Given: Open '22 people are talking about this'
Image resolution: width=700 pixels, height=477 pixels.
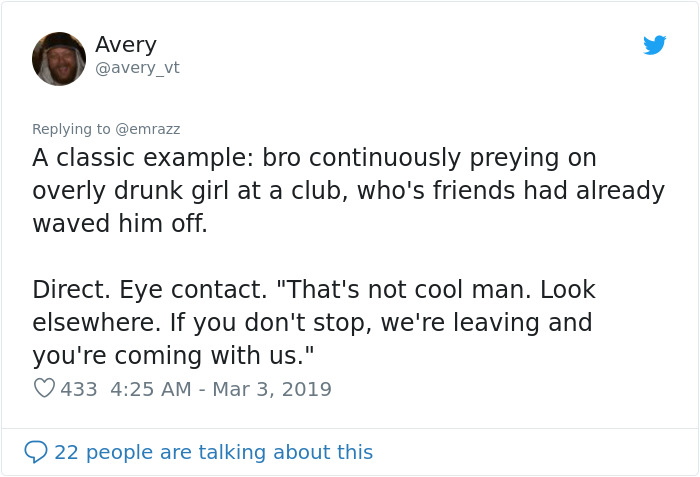Looking at the screenshot, I should 213,452.
